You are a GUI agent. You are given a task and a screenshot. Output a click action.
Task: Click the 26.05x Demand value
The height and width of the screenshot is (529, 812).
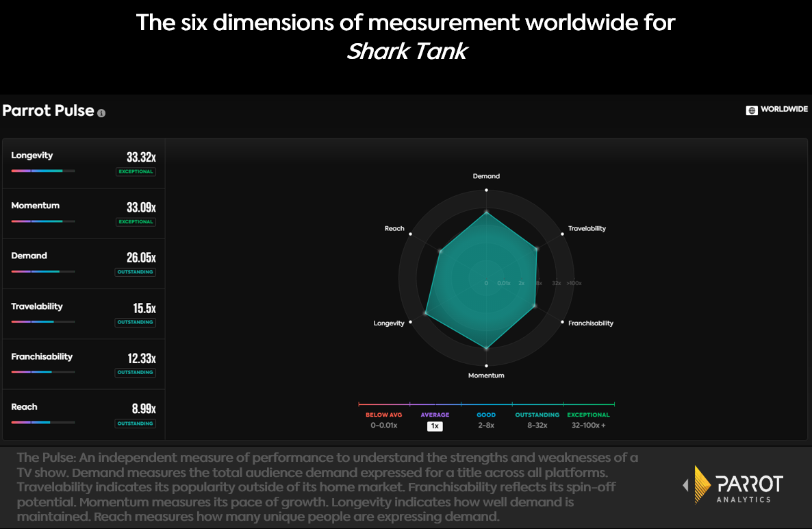click(141, 258)
